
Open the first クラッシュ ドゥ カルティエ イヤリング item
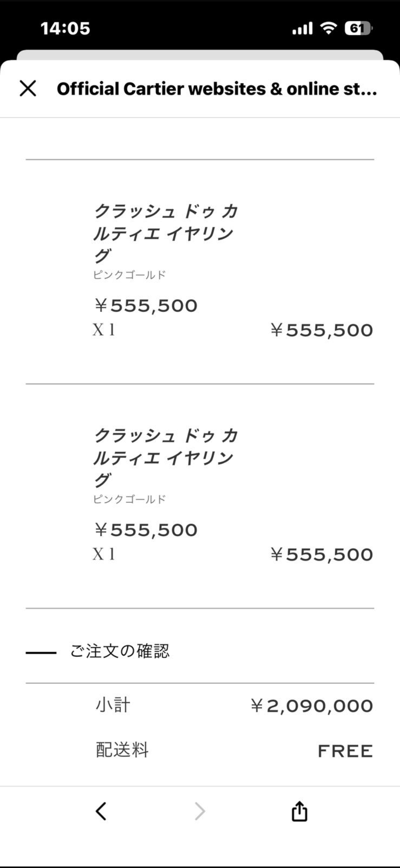click(165, 233)
